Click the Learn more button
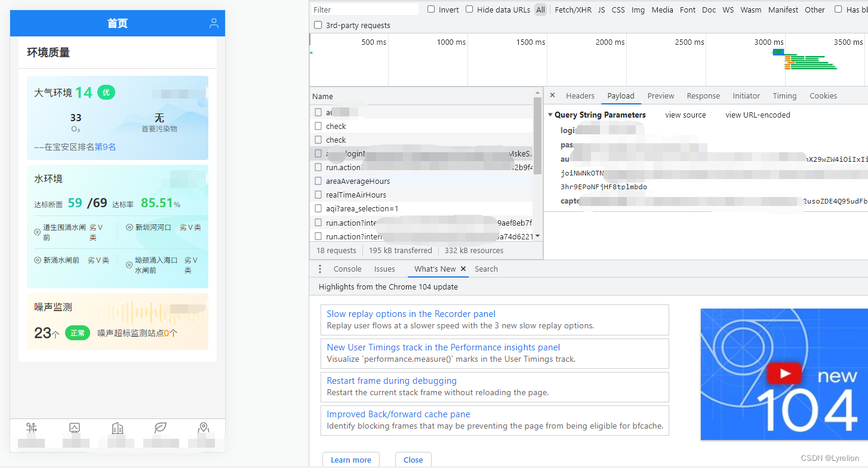Screen dimensions: 868x468 pos(351,460)
